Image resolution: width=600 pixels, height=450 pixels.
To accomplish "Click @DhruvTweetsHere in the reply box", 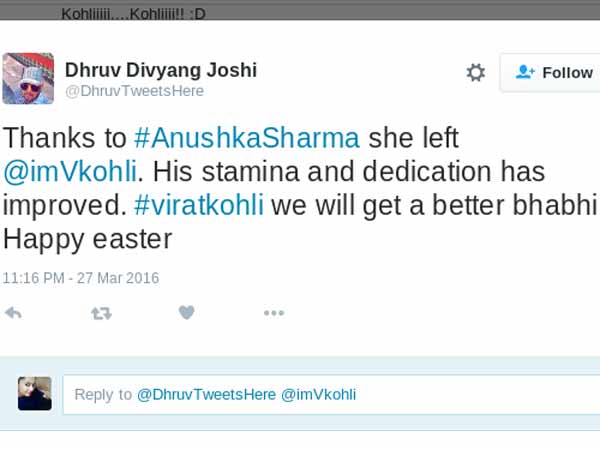I will (206, 395).
